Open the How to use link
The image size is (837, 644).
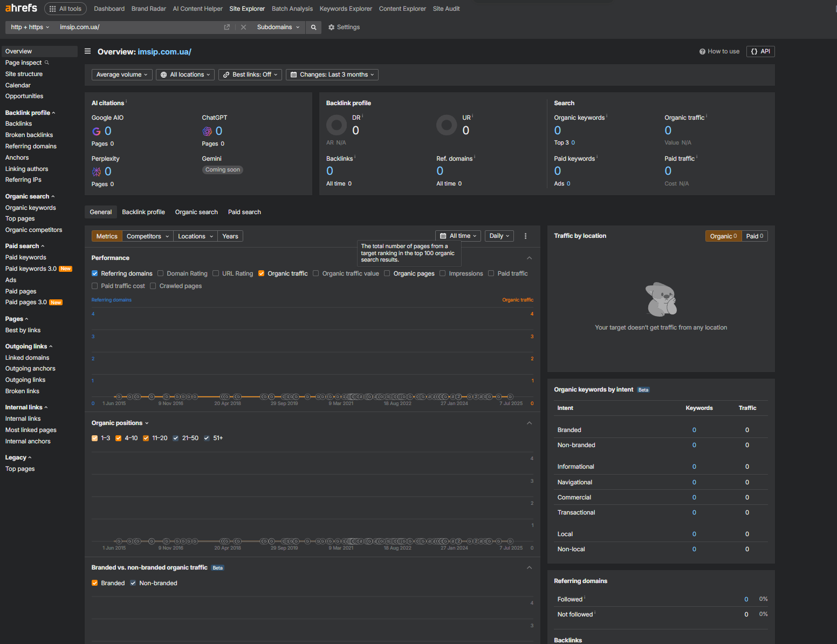[x=719, y=51]
